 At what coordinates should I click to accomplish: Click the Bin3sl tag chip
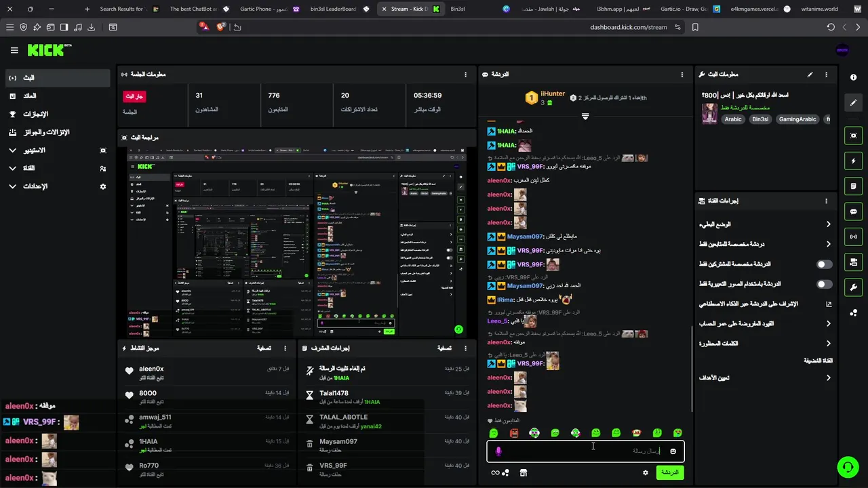pos(761,119)
